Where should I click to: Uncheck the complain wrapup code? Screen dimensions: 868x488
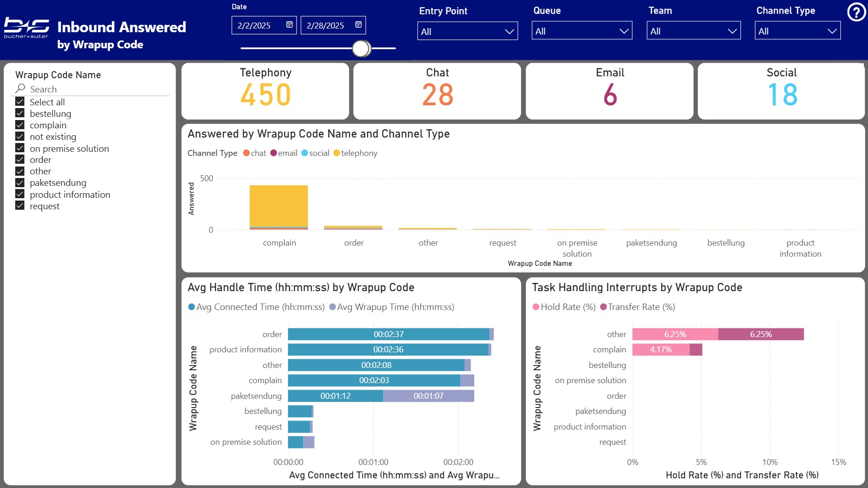(20, 125)
